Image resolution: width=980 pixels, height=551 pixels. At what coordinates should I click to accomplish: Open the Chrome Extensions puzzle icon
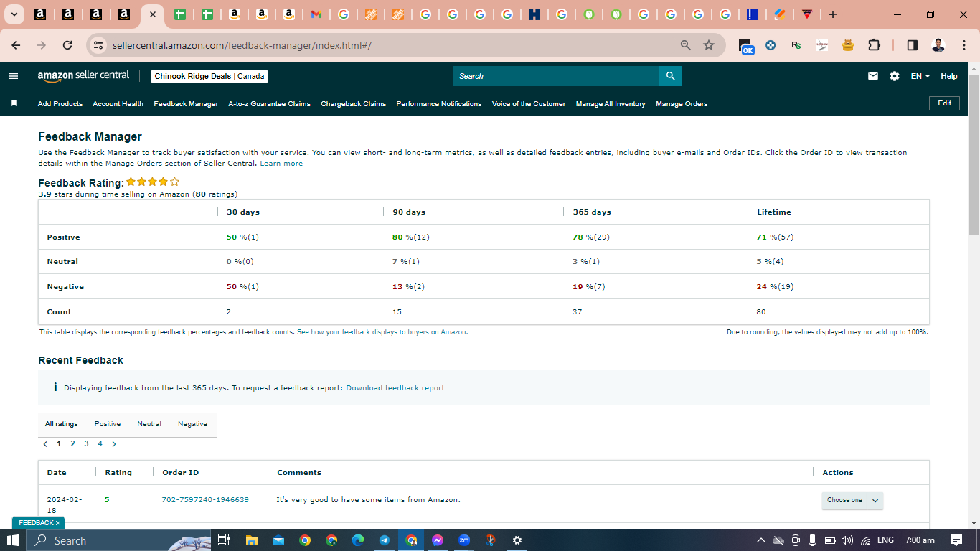point(874,45)
